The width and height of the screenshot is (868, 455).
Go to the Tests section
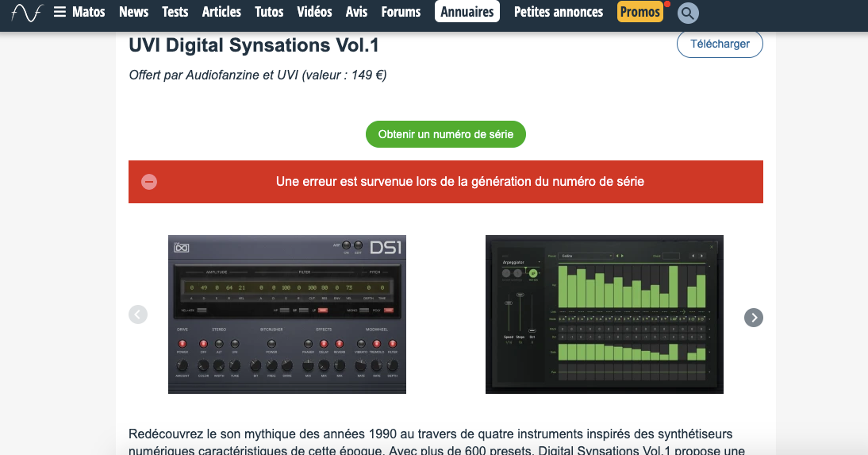point(175,12)
